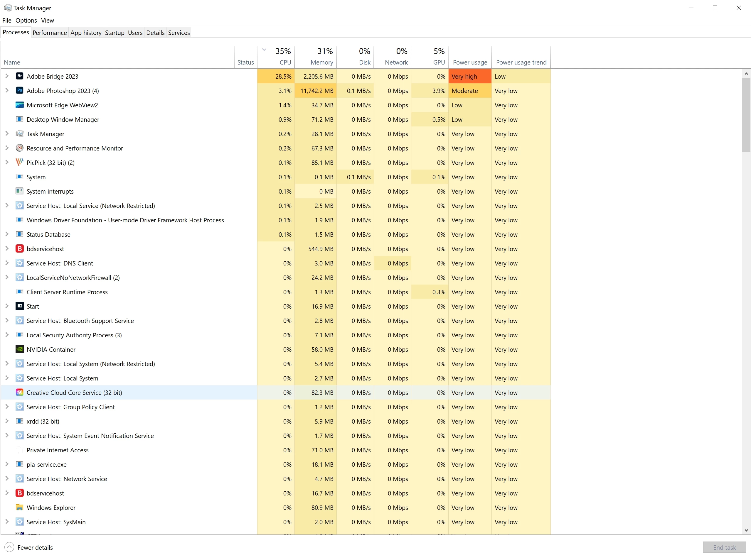Select the Desktop Window Manager row
Image resolution: width=751 pixels, height=560 pixels.
(x=63, y=119)
